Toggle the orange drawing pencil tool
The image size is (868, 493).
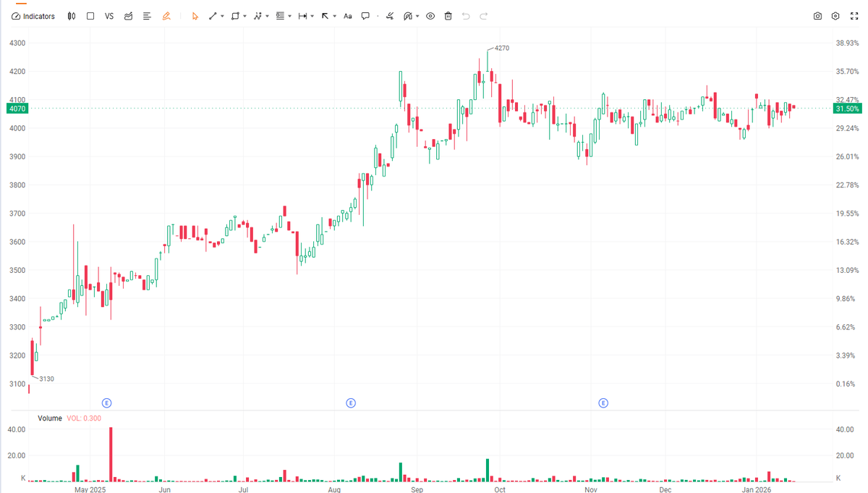click(166, 16)
